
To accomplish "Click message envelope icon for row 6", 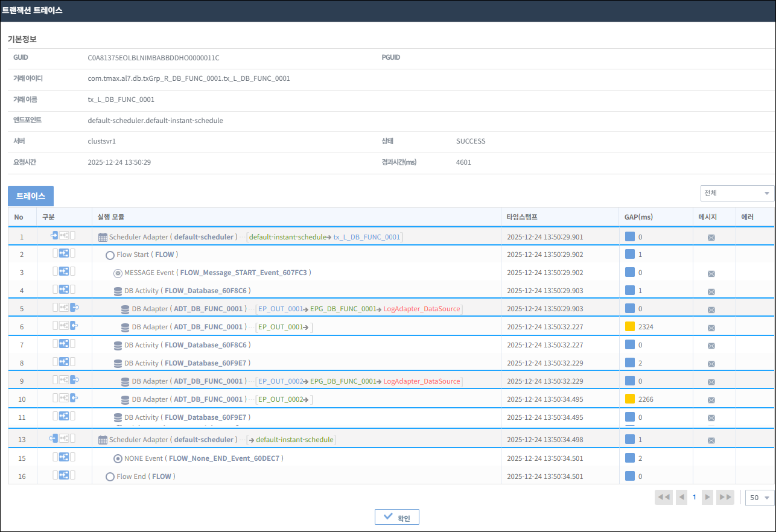I will pos(711,328).
